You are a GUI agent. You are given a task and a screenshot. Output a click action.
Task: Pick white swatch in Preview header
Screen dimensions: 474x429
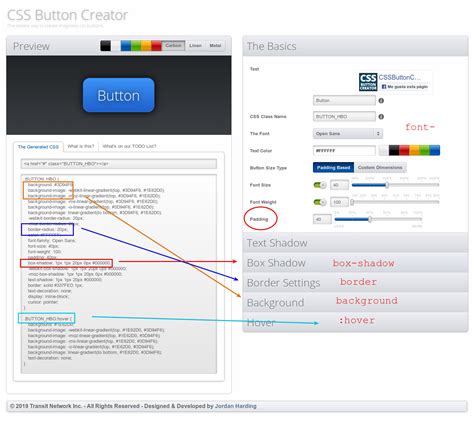pyautogui.click(x=116, y=46)
